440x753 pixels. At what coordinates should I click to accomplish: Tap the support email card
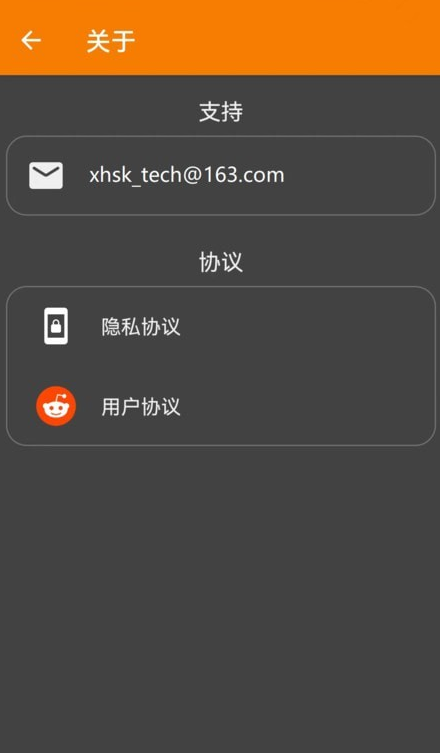[x=221, y=175]
